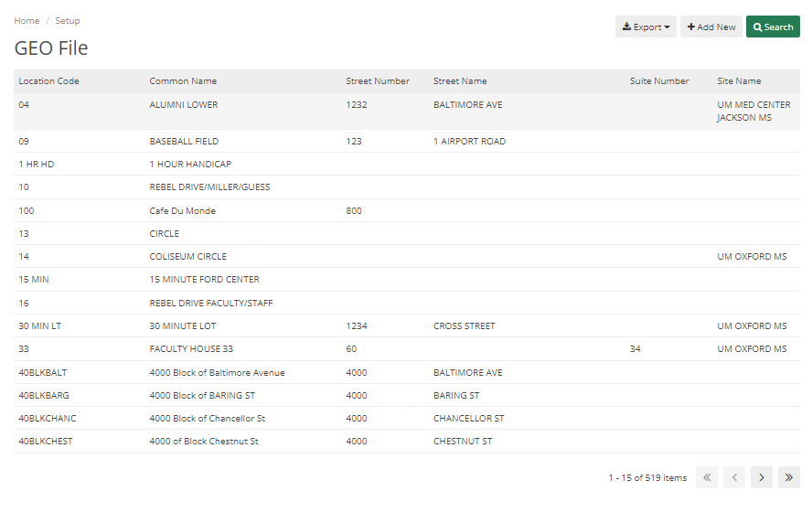This screenshot has width=812, height=512.
Task: Select the CIRCLE common name
Action: tap(165, 233)
